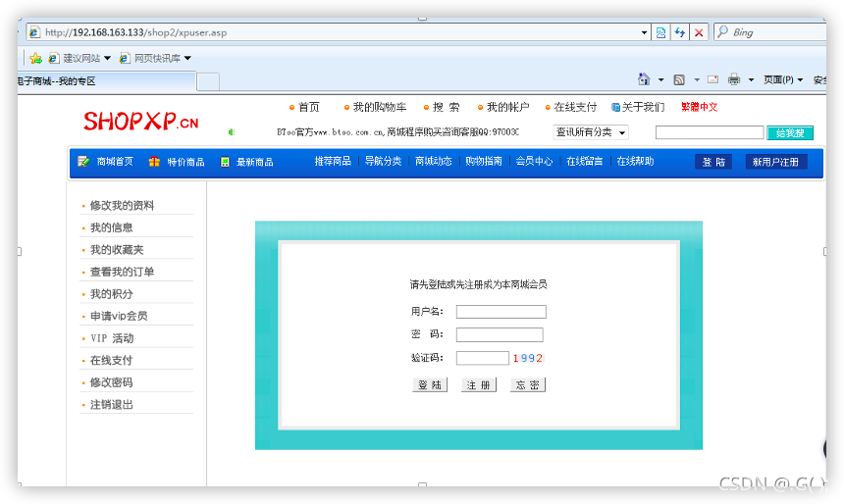Click the green speaker announcement icon
Image resolution: width=844 pixels, height=504 pixels.
pyautogui.click(x=232, y=132)
